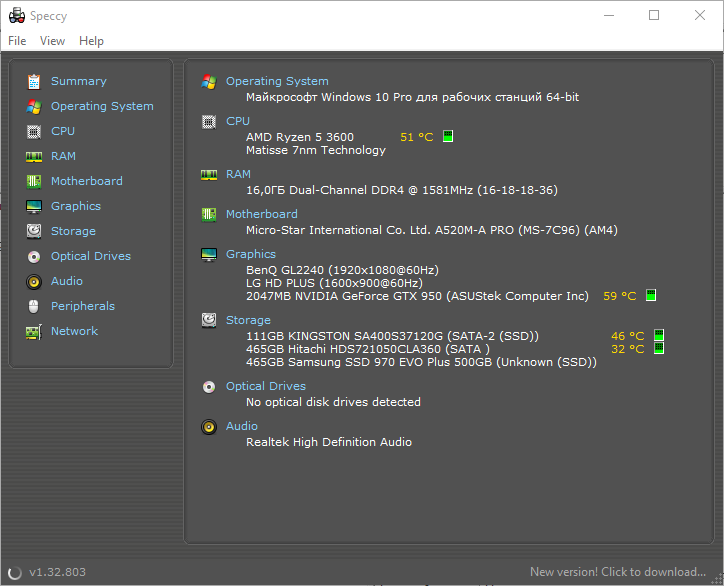The image size is (724, 586).
Task: Click the 'A520M-A PRO (MS-7C96)' motherboard line
Action: (432, 230)
